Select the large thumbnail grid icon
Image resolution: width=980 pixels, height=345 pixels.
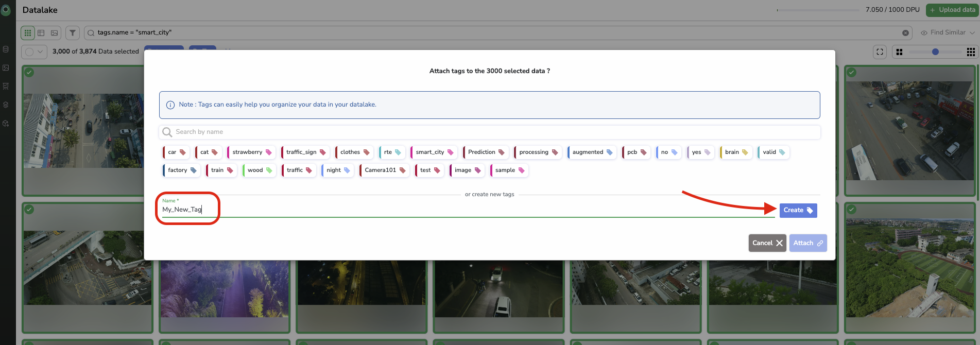coord(899,51)
